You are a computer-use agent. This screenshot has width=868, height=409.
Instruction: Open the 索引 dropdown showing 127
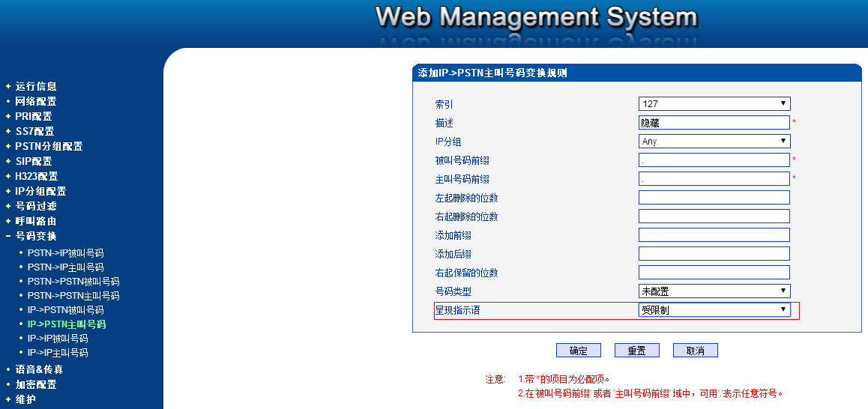click(x=714, y=104)
